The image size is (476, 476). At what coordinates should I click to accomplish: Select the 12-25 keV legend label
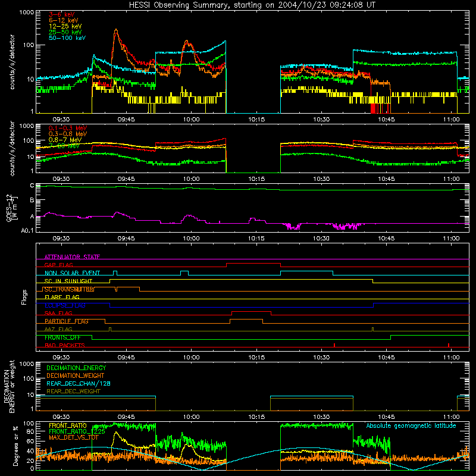65,26
